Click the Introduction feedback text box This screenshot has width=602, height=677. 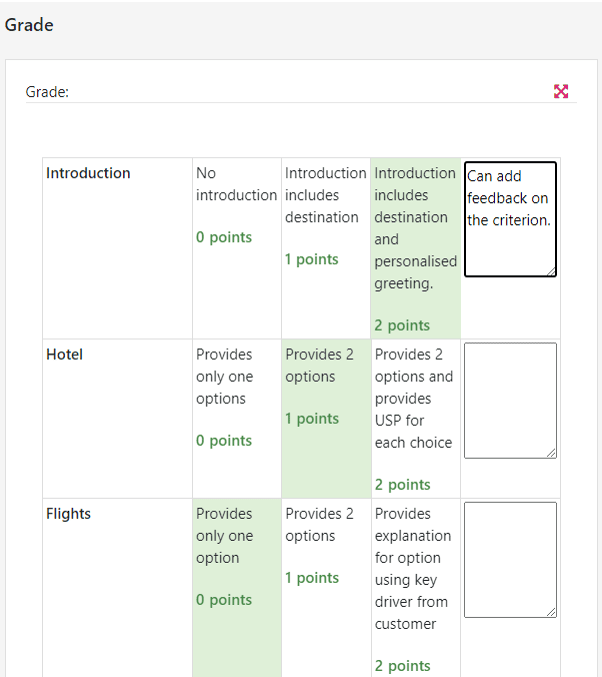[x=510, y=218]
